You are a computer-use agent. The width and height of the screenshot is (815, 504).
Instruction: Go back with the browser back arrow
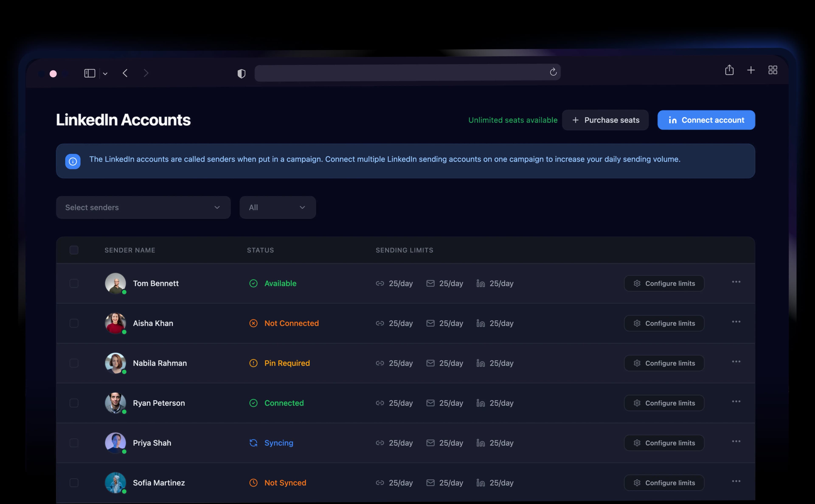pyautogui.click(x=125, y=73)
